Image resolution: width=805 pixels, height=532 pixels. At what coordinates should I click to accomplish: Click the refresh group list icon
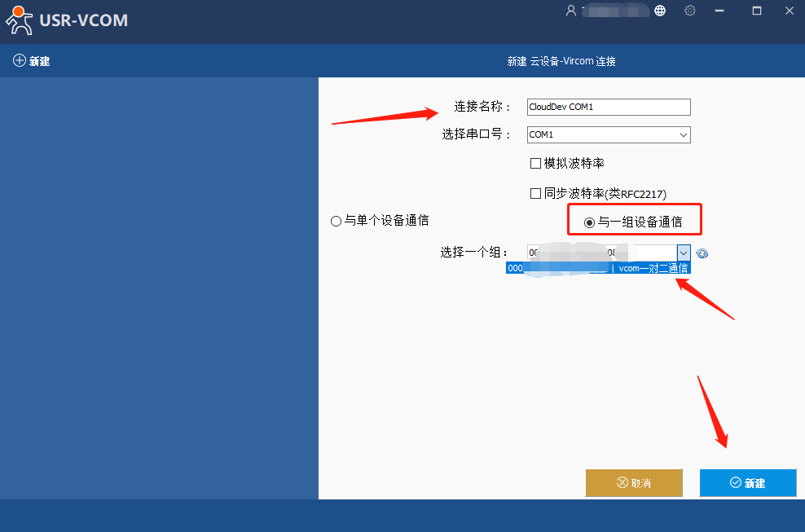[x=702, y=253]
